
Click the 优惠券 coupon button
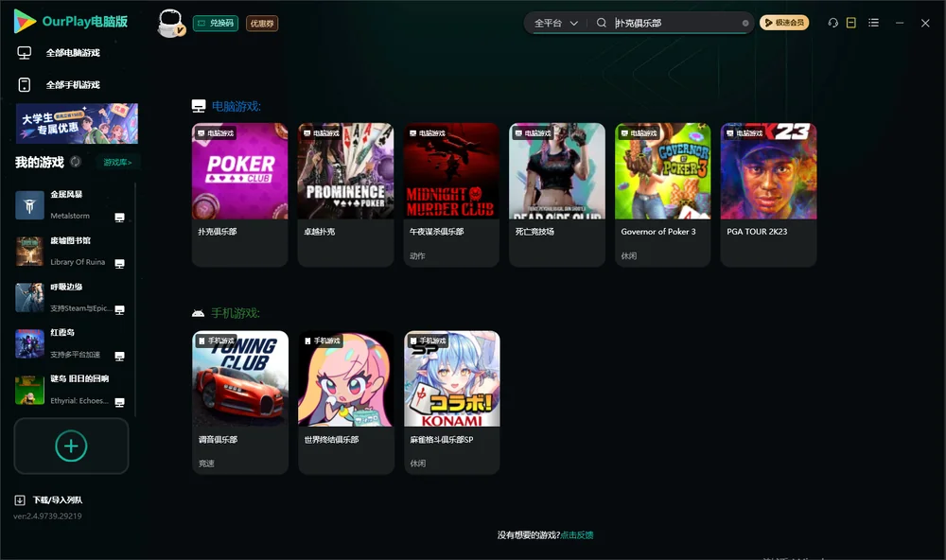[x=262, y=24]
